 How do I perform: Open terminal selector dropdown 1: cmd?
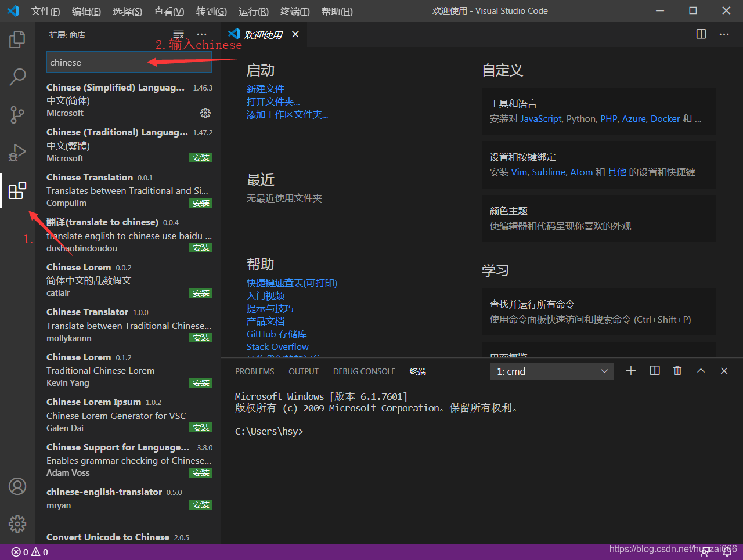tap(552, 371)
